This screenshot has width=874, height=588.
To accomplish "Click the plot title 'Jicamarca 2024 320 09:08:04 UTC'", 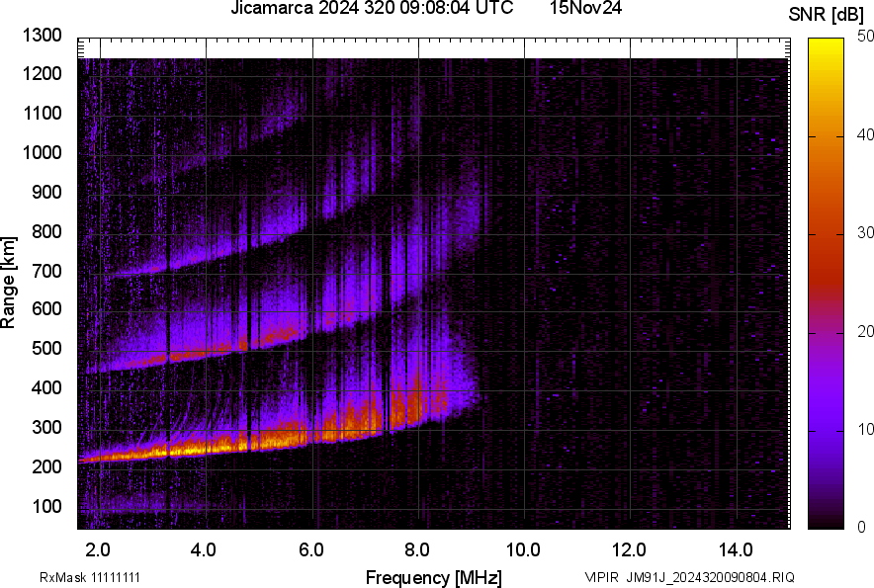I will click(371, 10).
